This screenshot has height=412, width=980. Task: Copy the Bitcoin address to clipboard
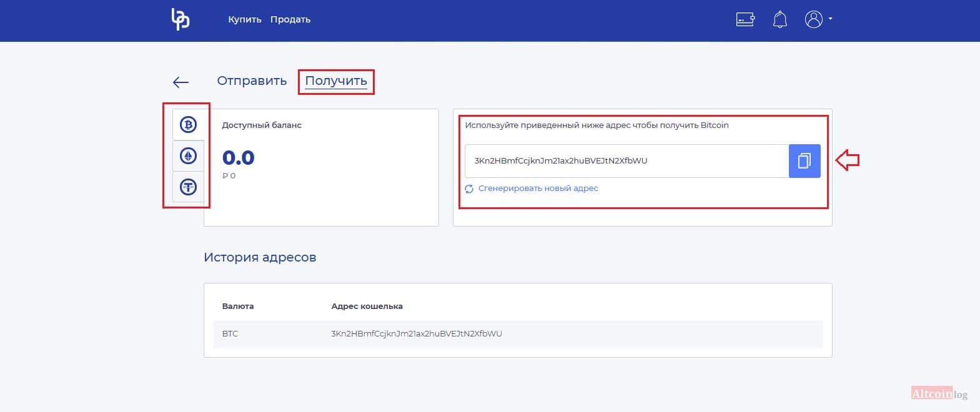[804, 161]
